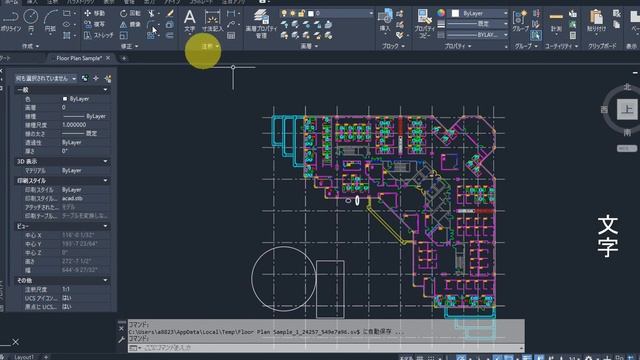Select the Text (文字) tool
This screenshot has width=640, height=360.
(189, 20)
